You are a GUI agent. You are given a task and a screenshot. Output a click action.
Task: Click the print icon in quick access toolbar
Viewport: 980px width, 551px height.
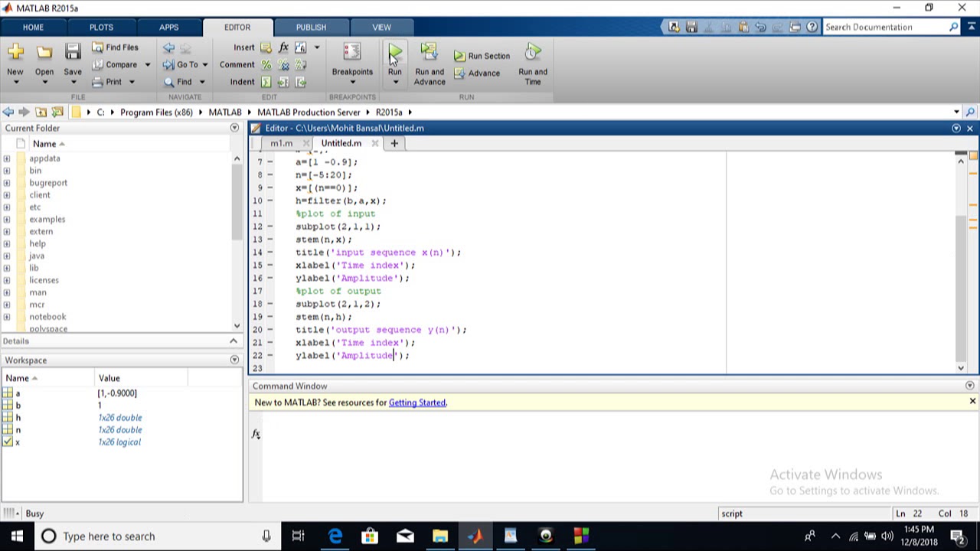pos(795,28)
